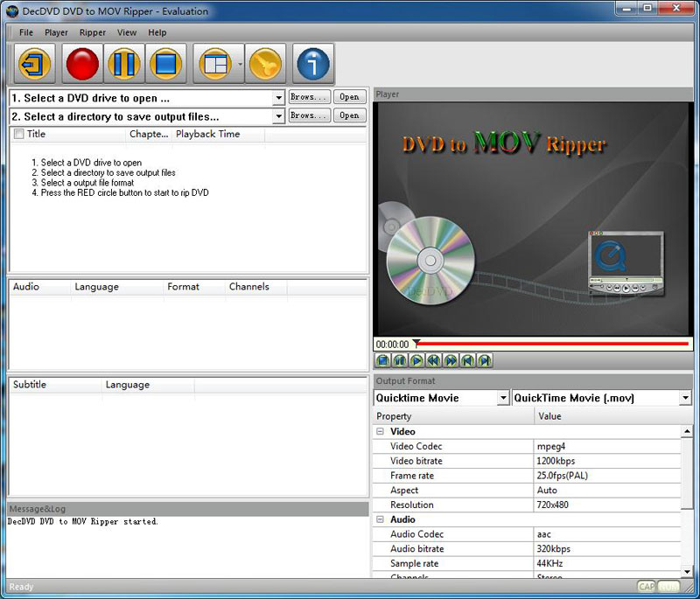Collapse the Audio property group
The image size is (700, 599).
click(380, 519)
